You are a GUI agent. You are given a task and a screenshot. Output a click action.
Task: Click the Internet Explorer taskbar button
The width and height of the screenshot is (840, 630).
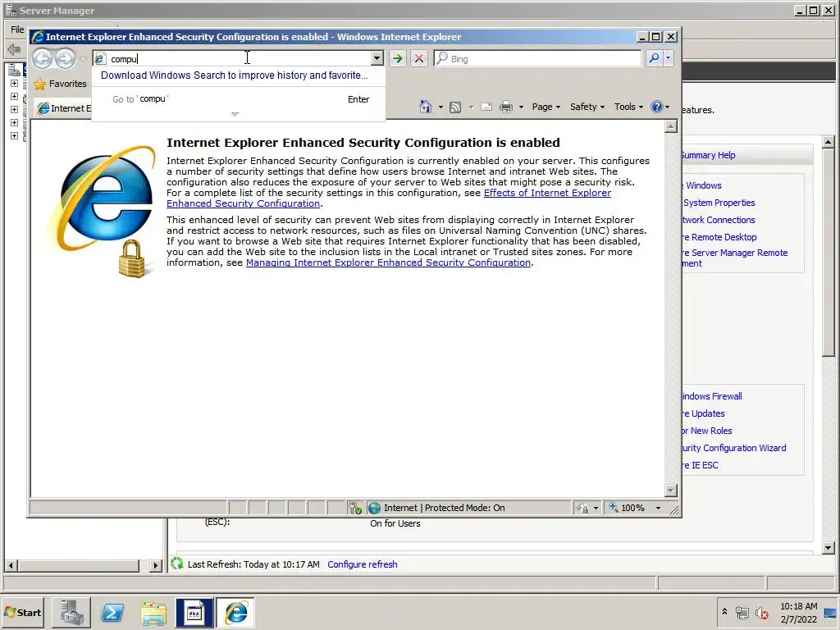[x=235, y=612]
